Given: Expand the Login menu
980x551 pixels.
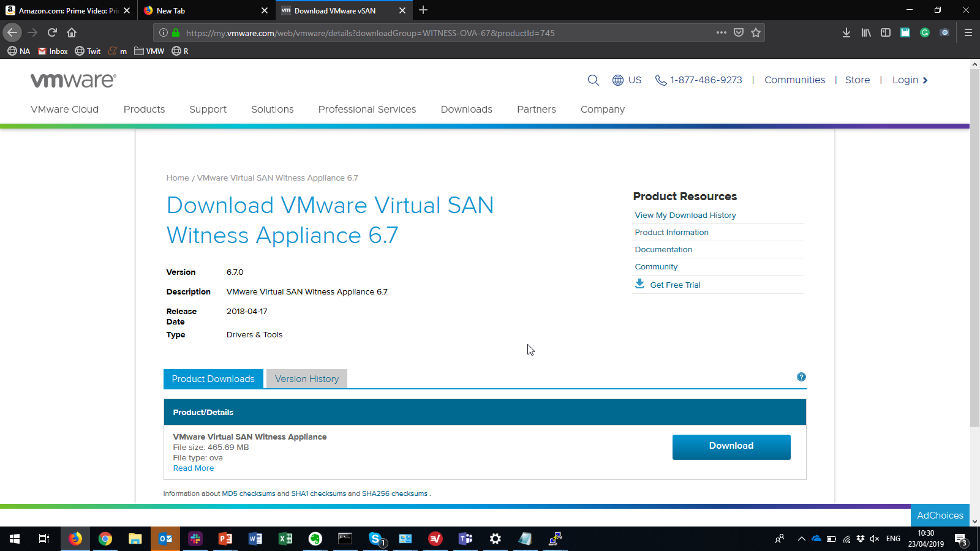Looking at the screenshot, I should [x=910, y=80].
